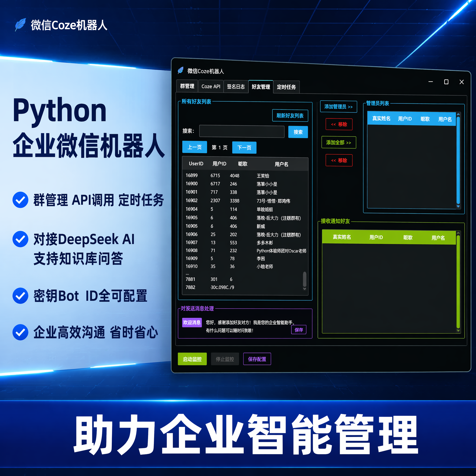Click the welcome message text starting with 您好

tap(250, 326)
